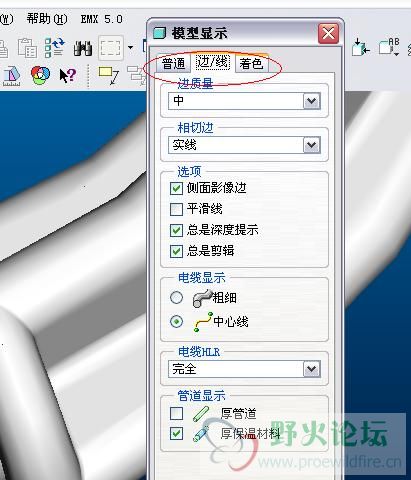Click the regenerate list icon with arrows

click(55, 48)
